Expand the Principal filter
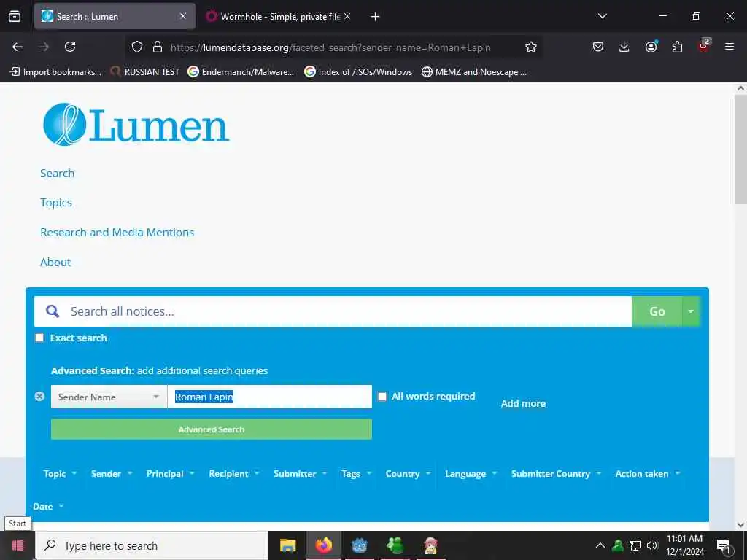 click(171, 474)
